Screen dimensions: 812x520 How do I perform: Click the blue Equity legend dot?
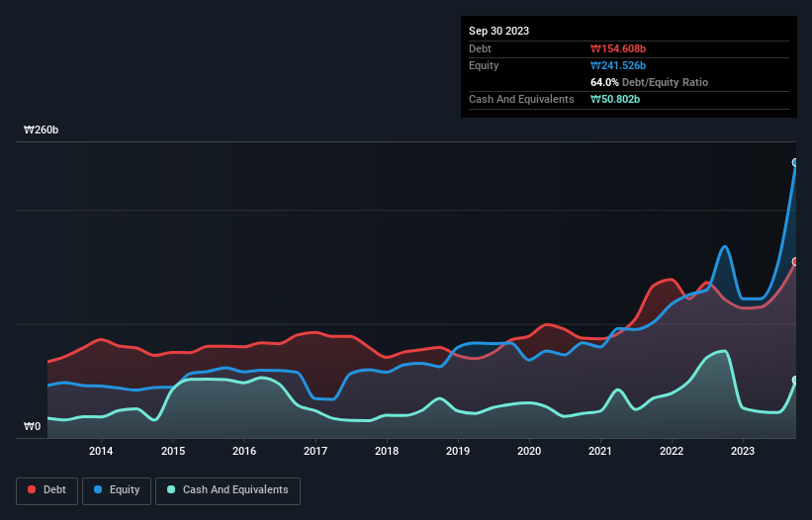[x=98, y=489]
